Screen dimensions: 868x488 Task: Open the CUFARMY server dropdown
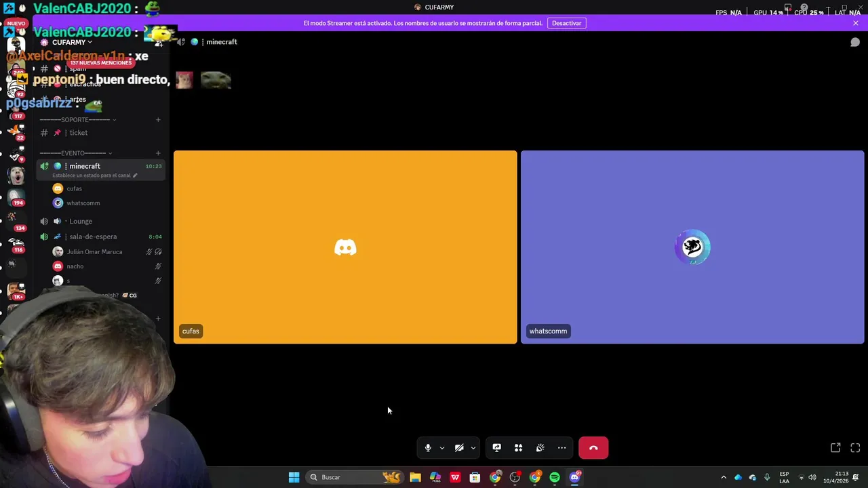click(73, 42)
